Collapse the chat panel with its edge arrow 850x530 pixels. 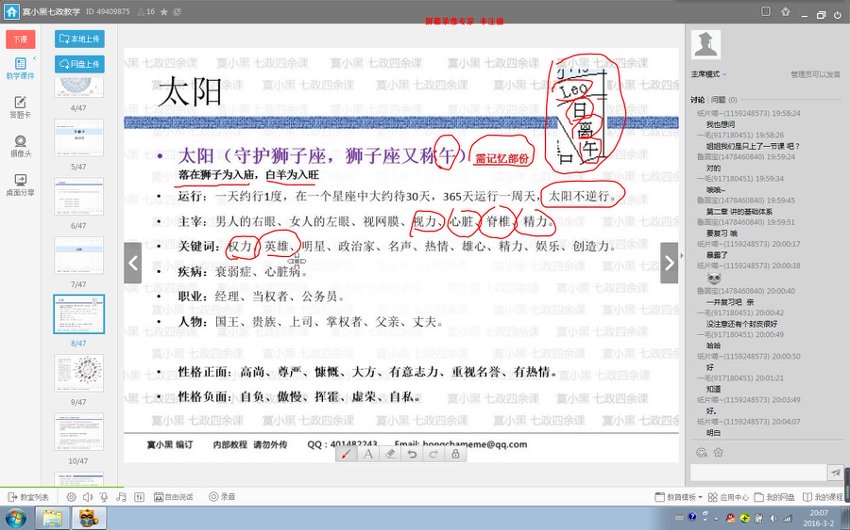(x=682, y=256)
